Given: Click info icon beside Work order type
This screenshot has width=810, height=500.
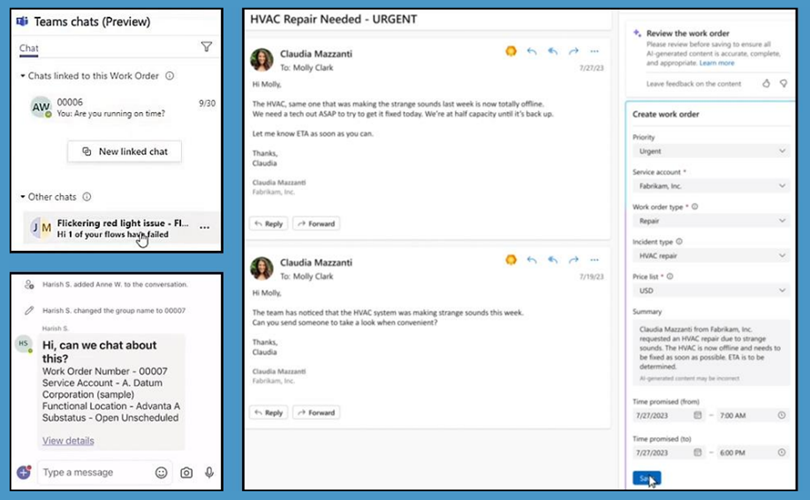Looking at the screenshot, I should (695, 207).
